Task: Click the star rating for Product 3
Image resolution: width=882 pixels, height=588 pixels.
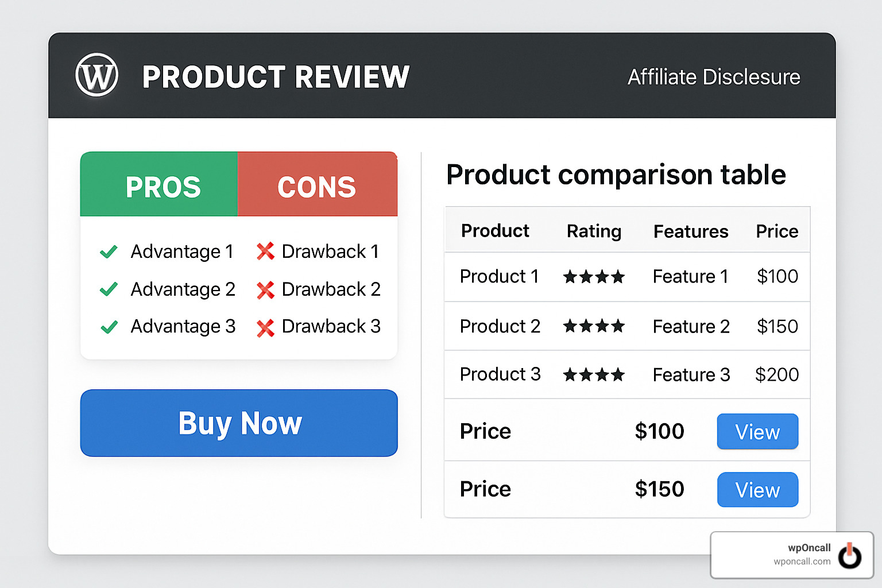Action: coord(594,376)
